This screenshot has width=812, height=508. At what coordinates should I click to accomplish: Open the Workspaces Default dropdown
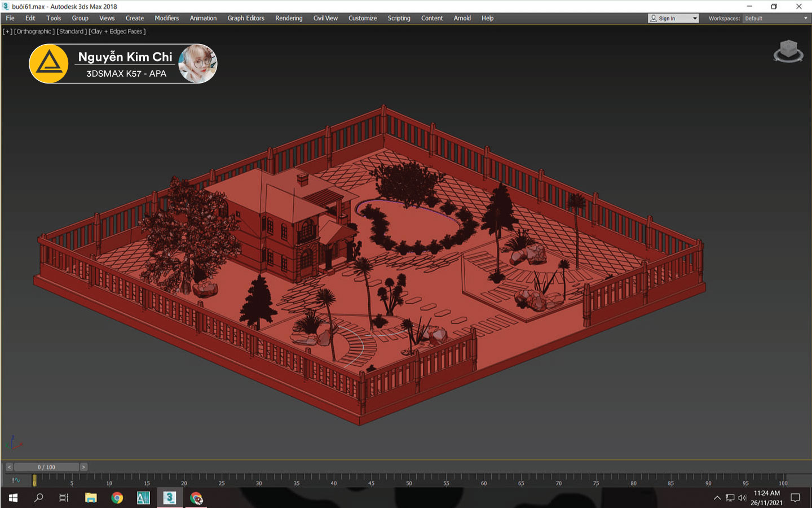pos(776,19)
